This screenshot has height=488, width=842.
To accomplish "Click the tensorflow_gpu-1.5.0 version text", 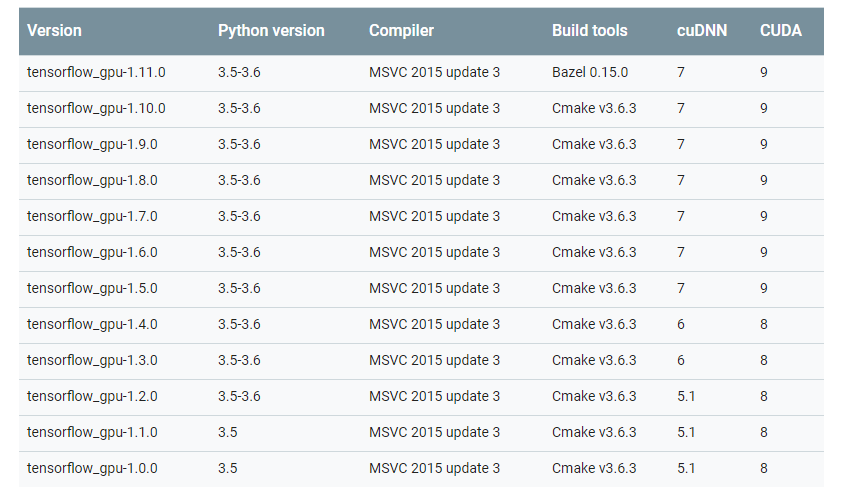I will pos(92,288).
